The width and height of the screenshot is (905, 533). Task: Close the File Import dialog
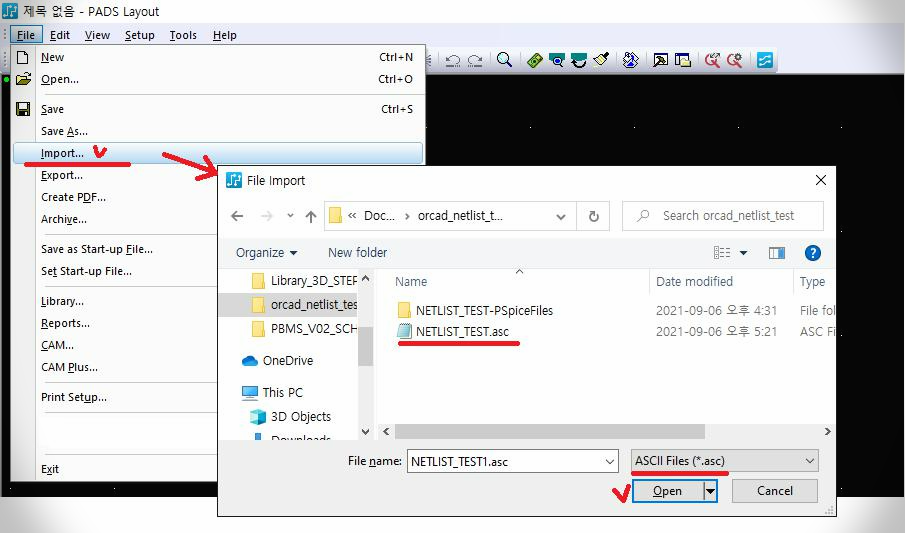[x=821, y=180]
